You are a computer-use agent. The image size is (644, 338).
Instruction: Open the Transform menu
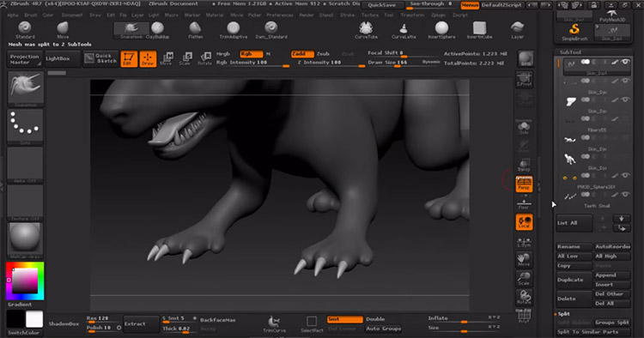[412, 15]
